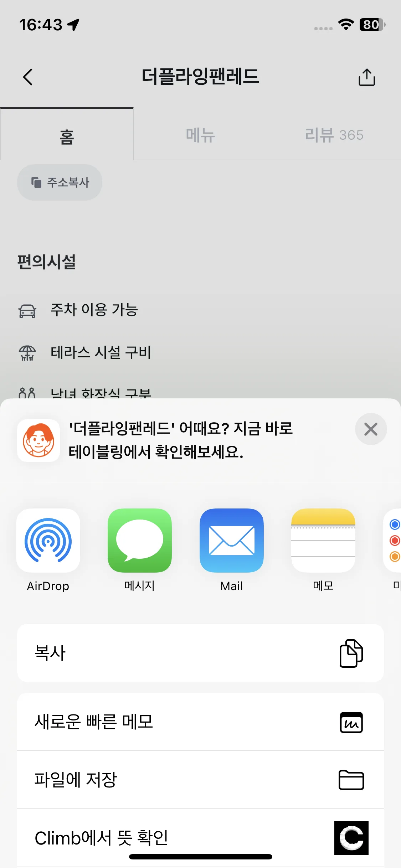401x868 pixels.
Task: Select the car parking icon
Action: pyautogui.click(x=27, y=311)
